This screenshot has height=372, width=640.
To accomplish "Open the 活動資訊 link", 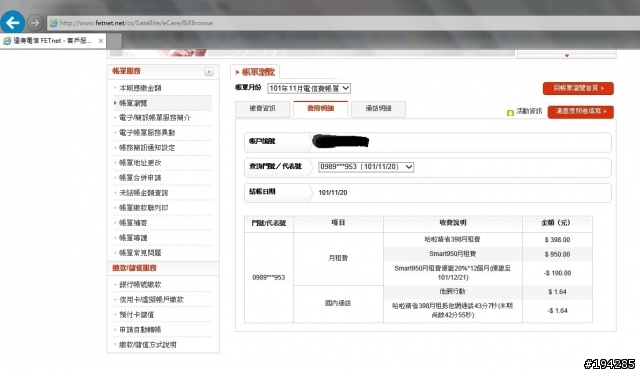I will tap(529, 111).
